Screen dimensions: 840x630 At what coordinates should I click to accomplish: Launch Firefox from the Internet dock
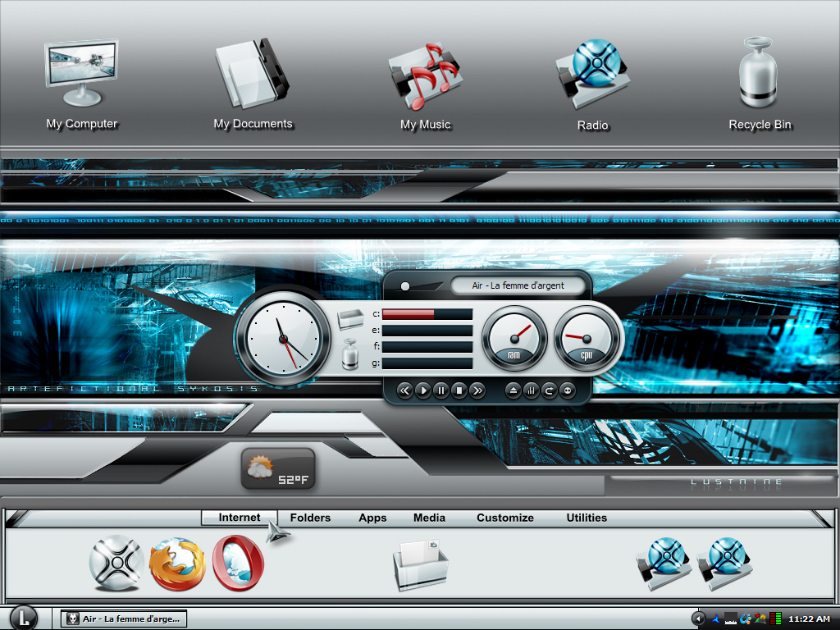point(177,564)
